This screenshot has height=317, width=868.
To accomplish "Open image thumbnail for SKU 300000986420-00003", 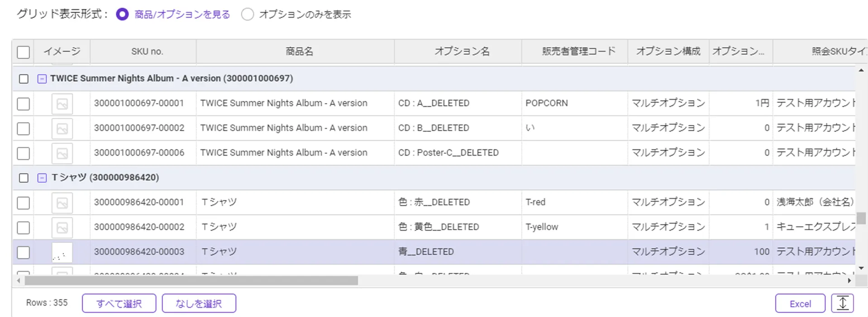I will click(x=62, y=252).
